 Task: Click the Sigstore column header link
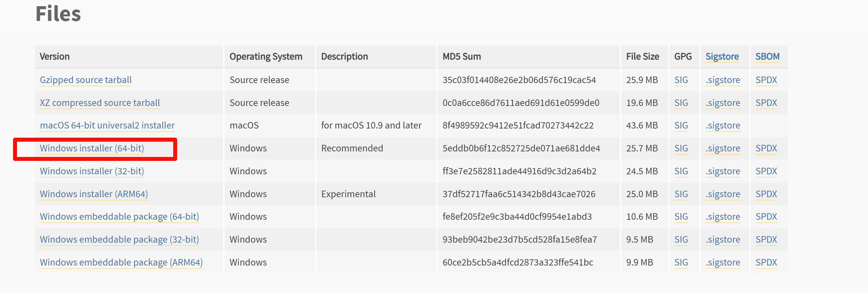point(722,57)
